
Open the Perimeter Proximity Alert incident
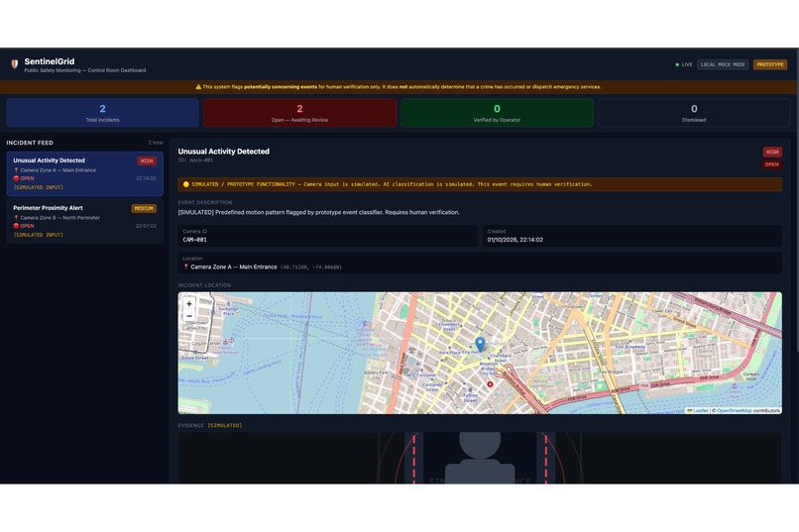[84, 221]
